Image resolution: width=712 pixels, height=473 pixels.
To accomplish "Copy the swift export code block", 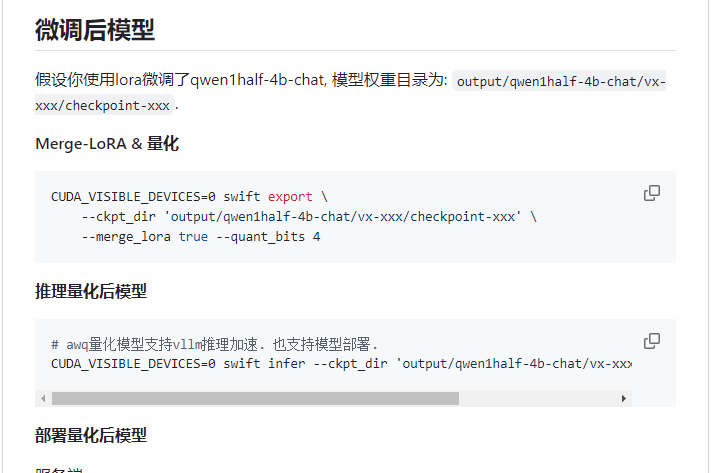I will 652,193.
